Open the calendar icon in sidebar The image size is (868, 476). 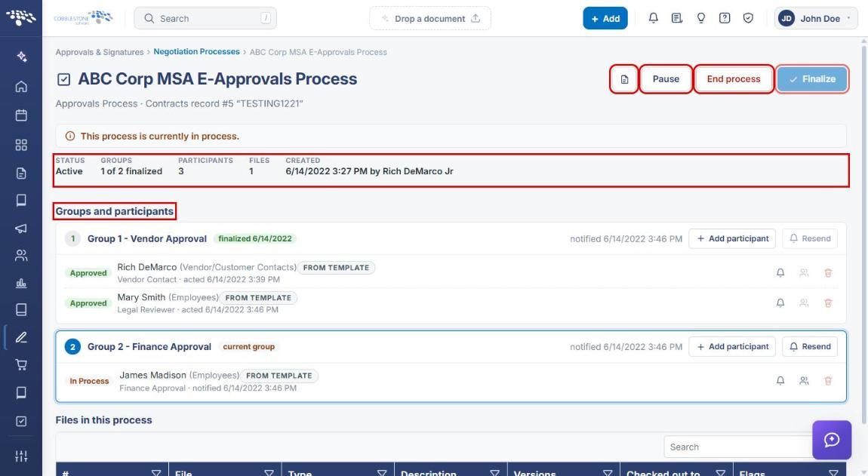(x=21, y=115)
